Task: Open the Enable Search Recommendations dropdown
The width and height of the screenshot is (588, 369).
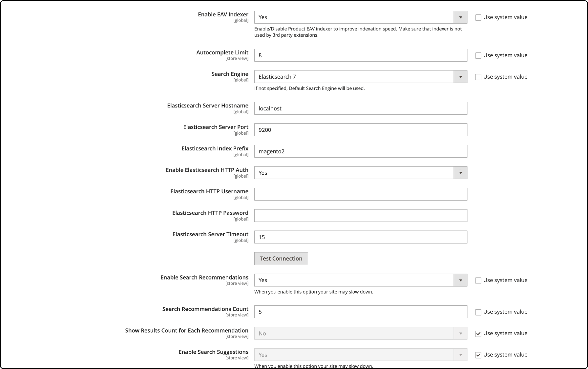Action: (361, 280)
